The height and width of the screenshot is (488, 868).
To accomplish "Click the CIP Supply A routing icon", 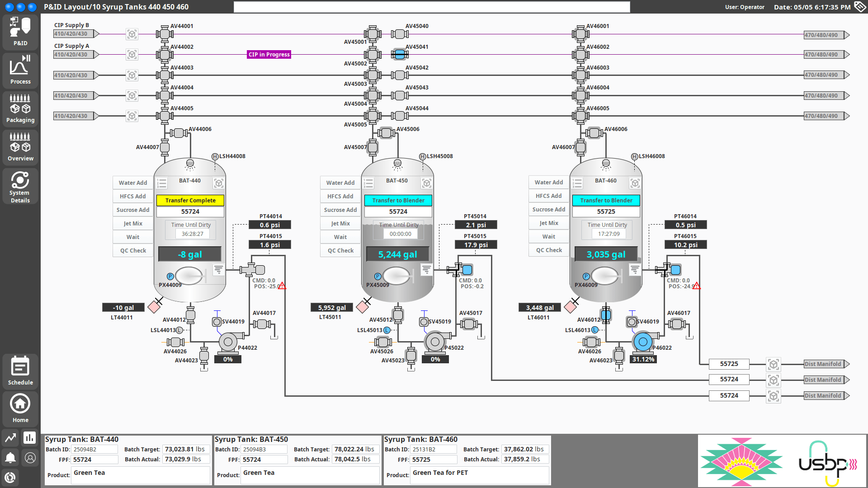I will coord(132,54).
